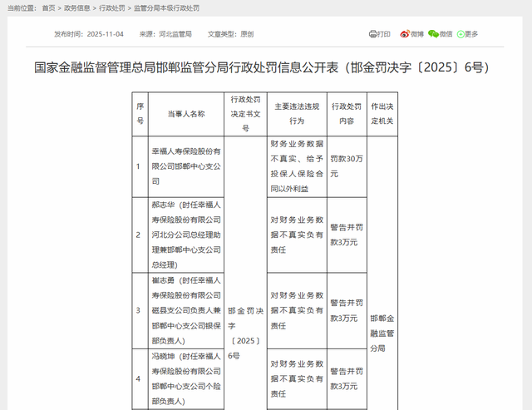The height and width of the screenshot is (410, 532).
Task: Click table header 主要违法违规行为
Action: coord(297,114)
